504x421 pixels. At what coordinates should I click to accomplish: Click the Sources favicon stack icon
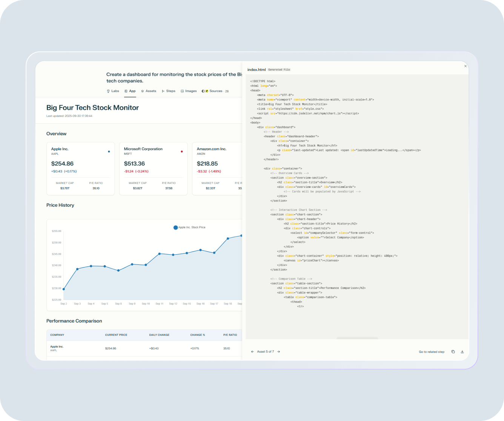click(204, 91)
